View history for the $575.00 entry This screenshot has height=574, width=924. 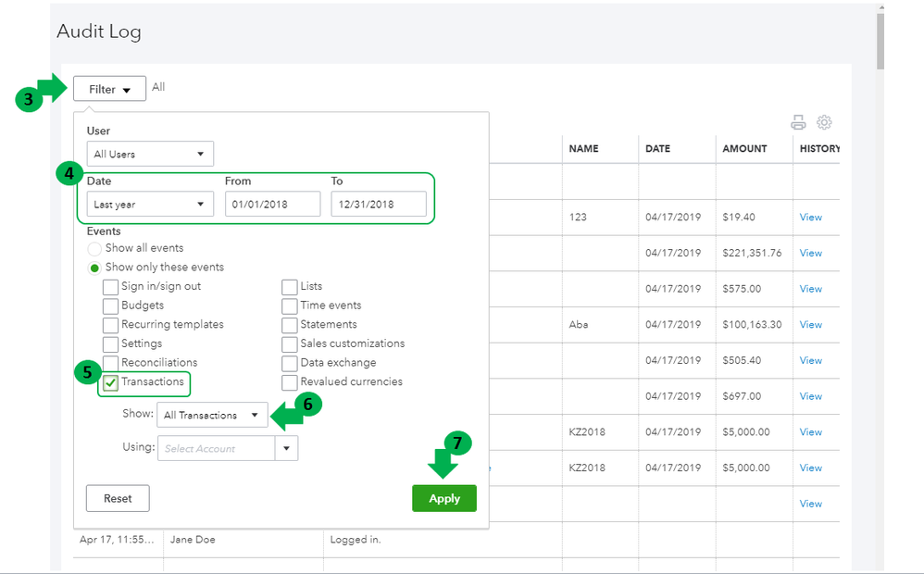(810, 289)
